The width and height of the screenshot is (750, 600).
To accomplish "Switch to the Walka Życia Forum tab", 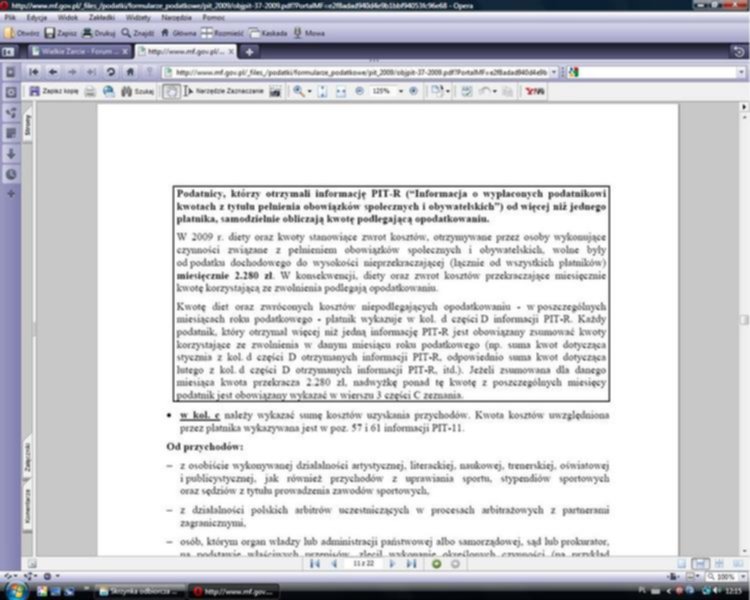I will 78,51.
